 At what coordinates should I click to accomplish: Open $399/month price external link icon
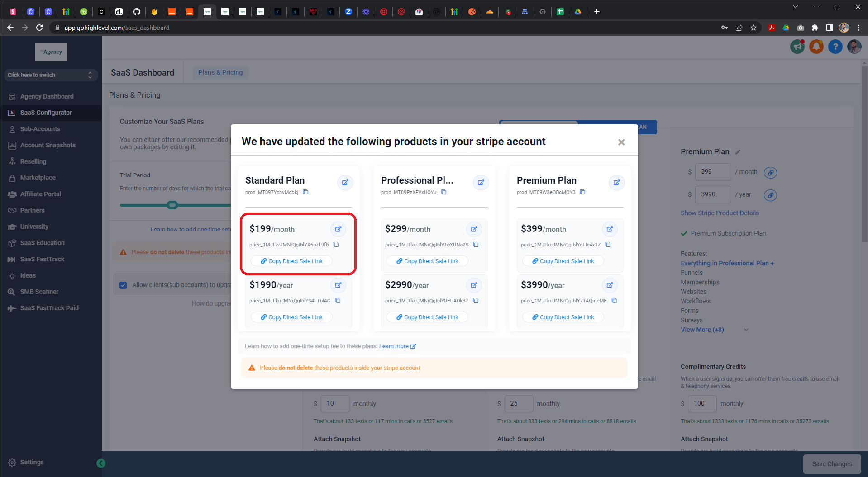point(610,229)
